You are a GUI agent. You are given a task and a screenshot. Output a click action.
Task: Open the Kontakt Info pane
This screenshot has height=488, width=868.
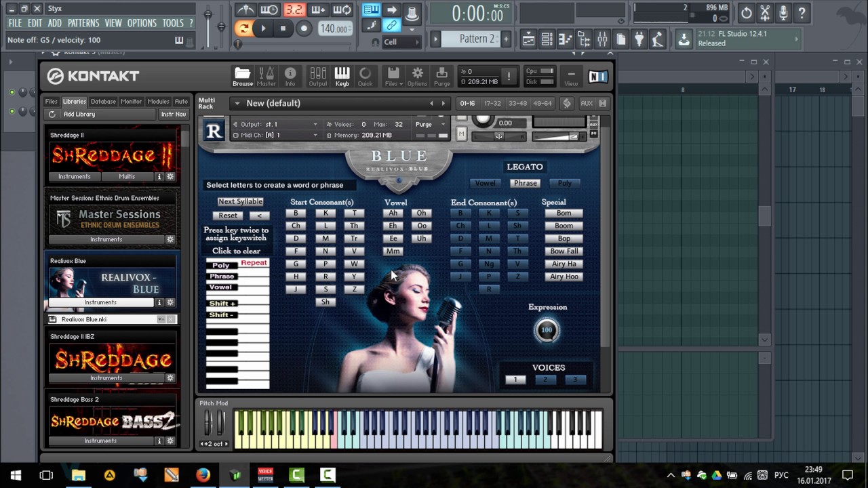click(x=290, y=77)
